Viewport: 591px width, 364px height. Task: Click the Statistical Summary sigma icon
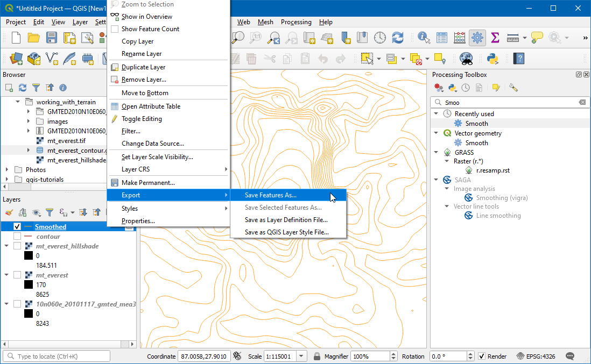tap(495, 38)
